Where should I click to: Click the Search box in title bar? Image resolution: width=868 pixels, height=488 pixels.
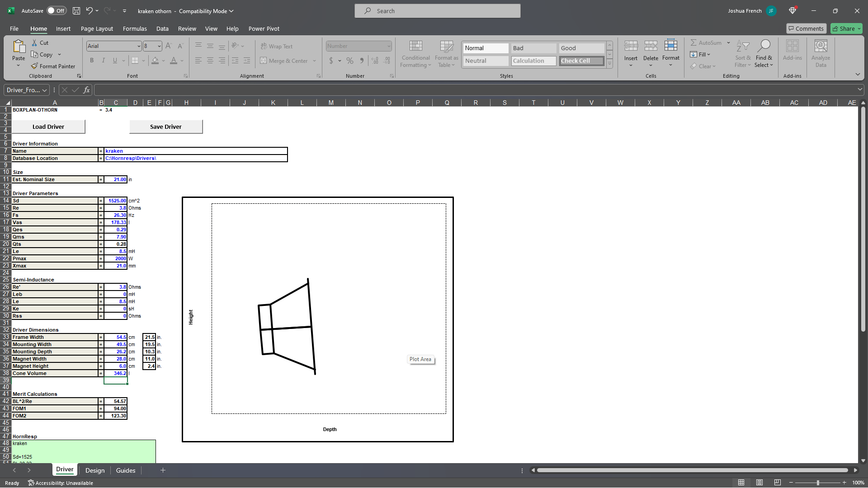(438, 11)
